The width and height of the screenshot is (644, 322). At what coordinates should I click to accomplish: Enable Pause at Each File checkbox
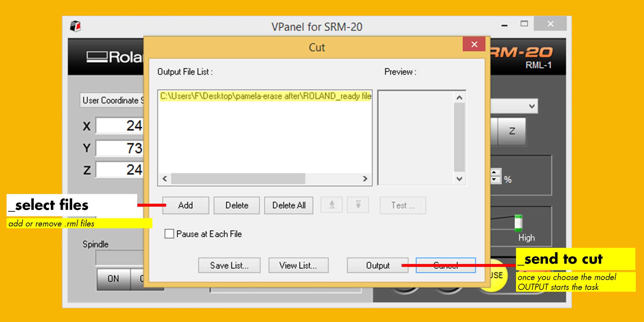coord(169,234)
